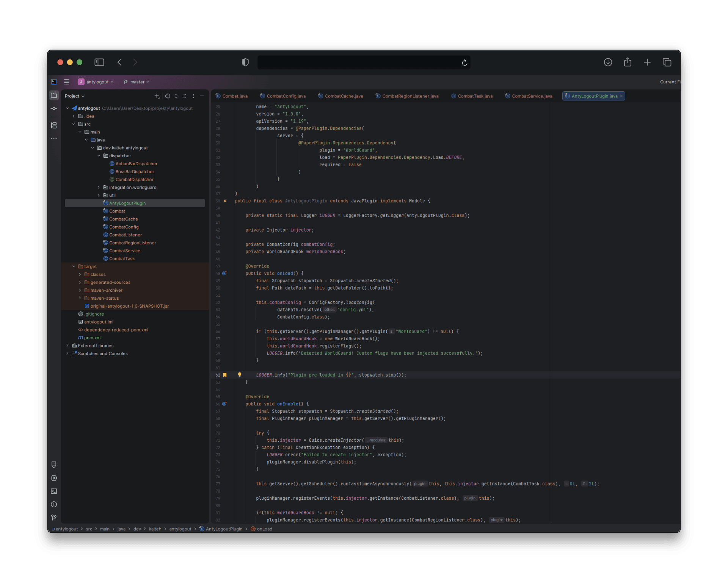Open the Git tool window

coord(53,518)
